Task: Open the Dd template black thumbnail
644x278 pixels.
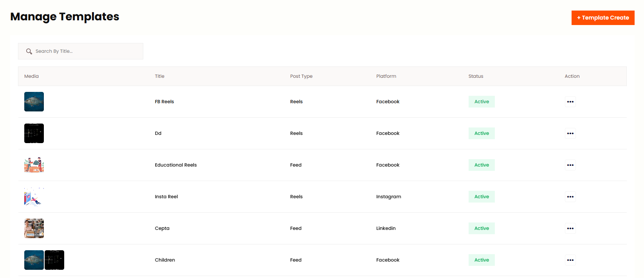Action: 34,133
